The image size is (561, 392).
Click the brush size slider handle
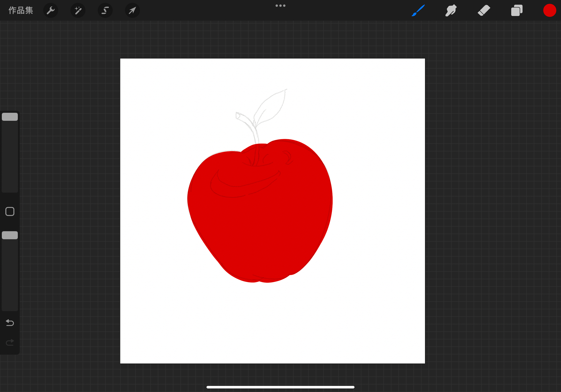point(10,117)
